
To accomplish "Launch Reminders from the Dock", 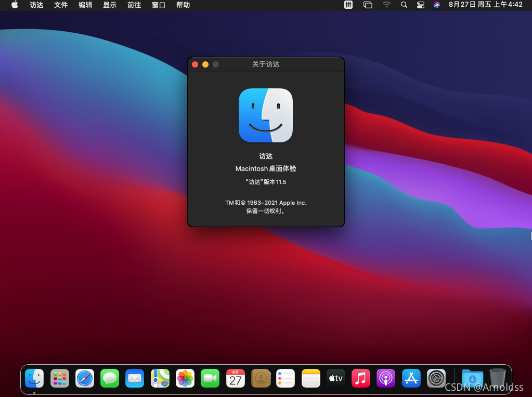I will pyautogui.click(x=286, y=378).
